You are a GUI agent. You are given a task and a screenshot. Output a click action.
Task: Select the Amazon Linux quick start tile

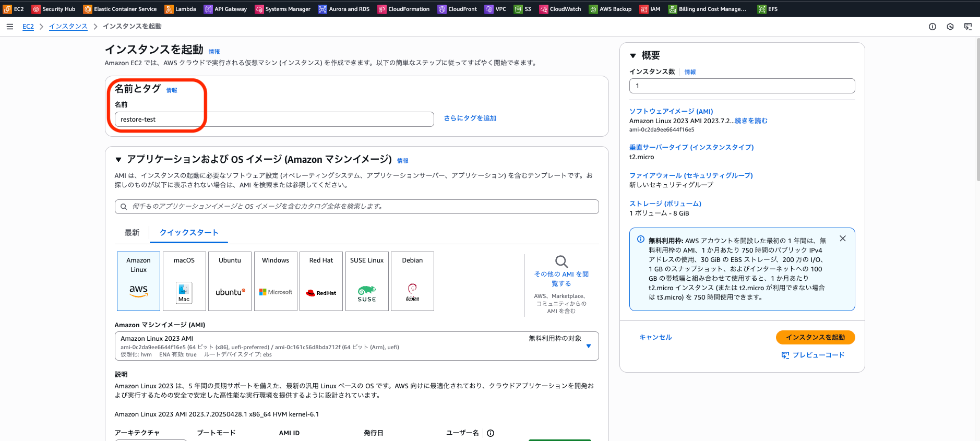pyautogui.click(x=138, y=281)
